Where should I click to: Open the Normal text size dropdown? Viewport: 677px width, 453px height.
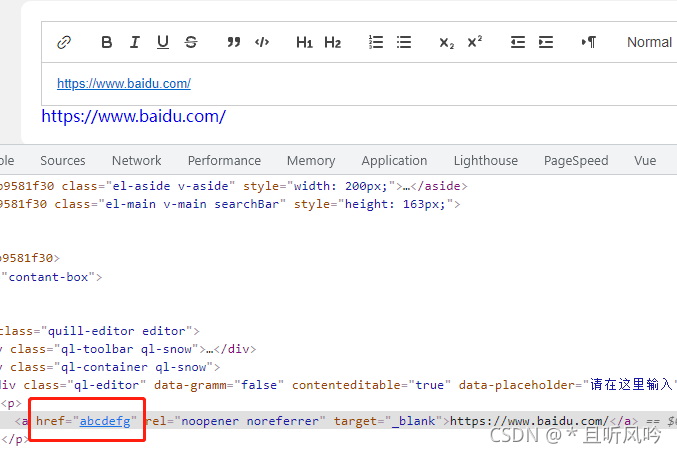[x=649, y=42]
